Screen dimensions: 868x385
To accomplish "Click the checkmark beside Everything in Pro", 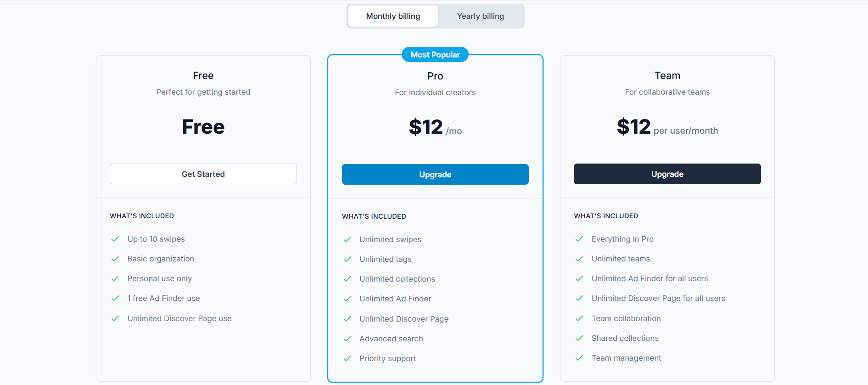I will coord(580,239).
